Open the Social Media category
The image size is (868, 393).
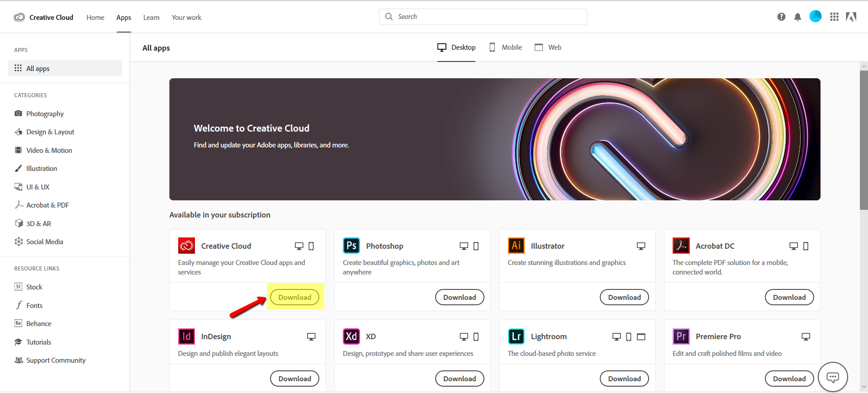coord(39,241)
